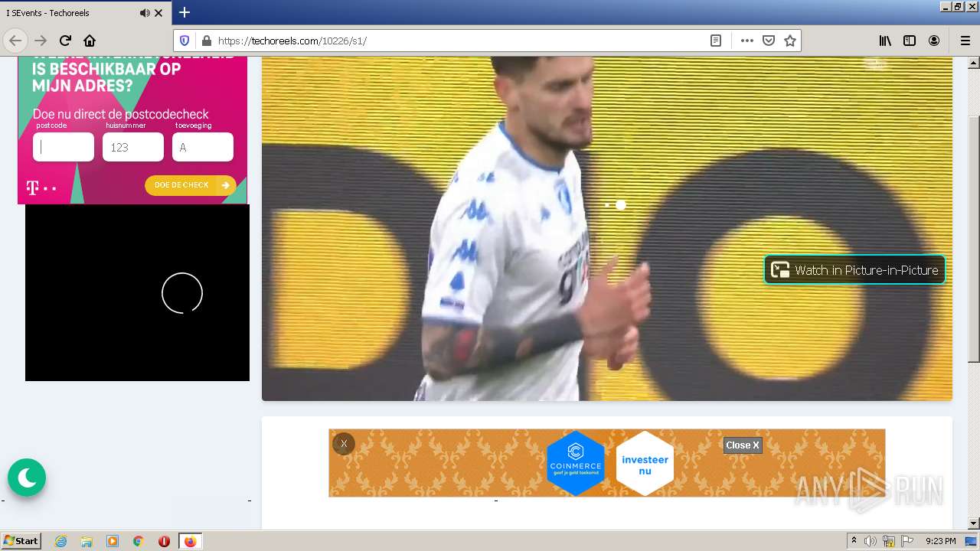Toggle dark mode moon button
Image resolution: width=980 pixels, height=551 pixels.
[x=27, y=478]
